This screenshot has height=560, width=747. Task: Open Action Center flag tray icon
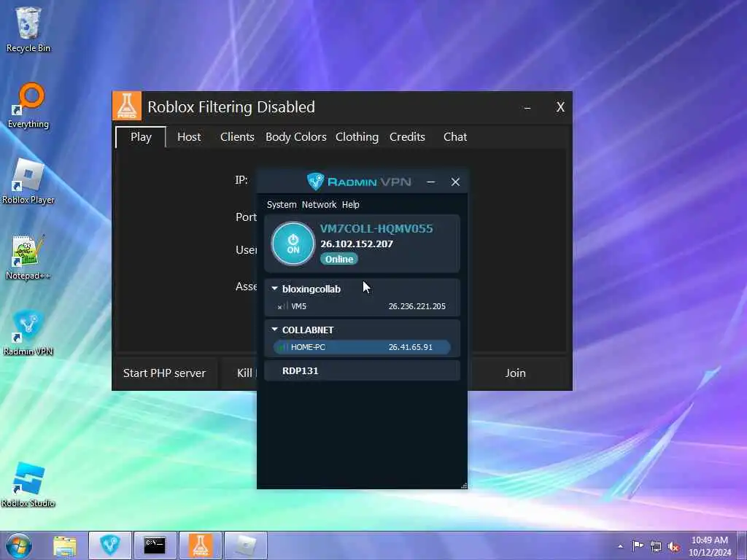coord(638,545)
